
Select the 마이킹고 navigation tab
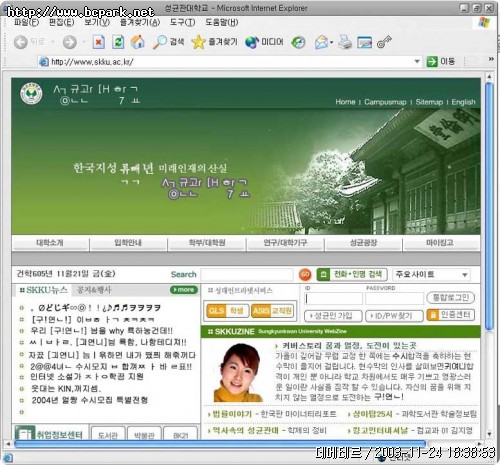(441, 243)
